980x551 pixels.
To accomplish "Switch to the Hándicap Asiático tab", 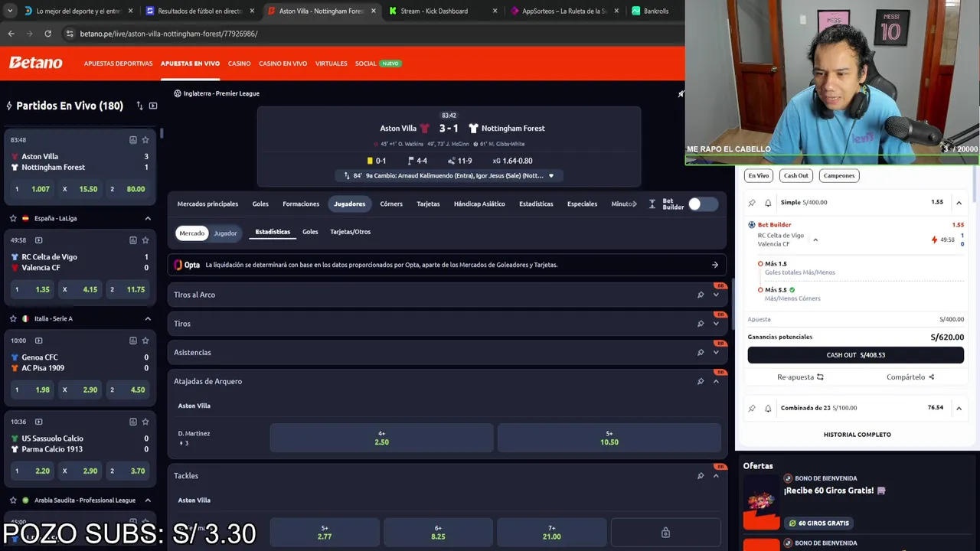I will point(479,204).
